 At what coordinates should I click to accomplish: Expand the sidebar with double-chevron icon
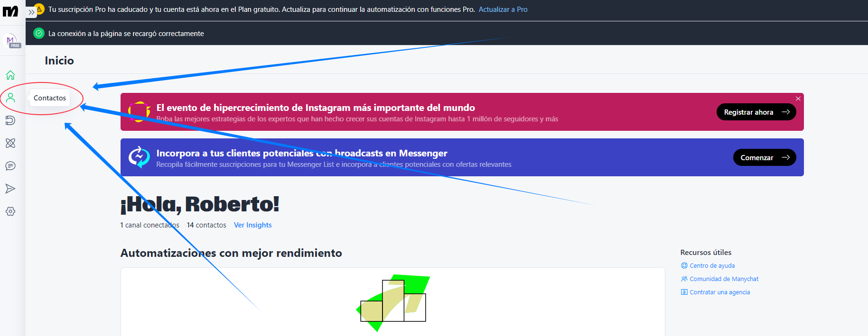tap(31, 12)
